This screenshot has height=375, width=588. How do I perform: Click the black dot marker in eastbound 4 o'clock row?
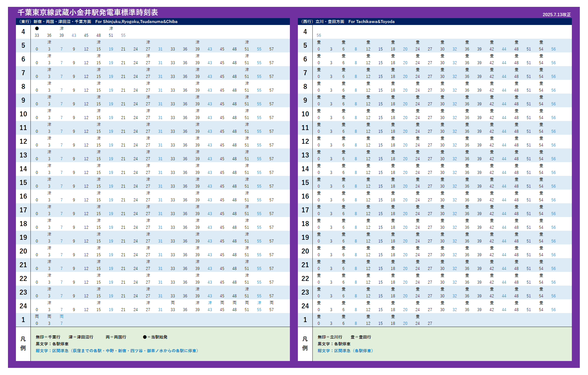37,29
